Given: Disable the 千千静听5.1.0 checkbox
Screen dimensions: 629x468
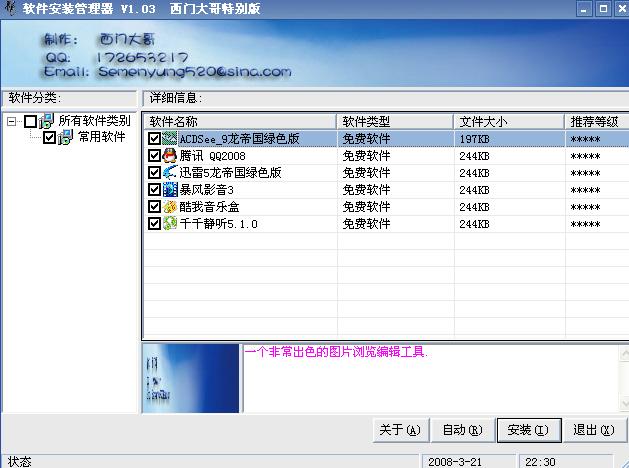Looking at the screenshot, I should 154,223.
